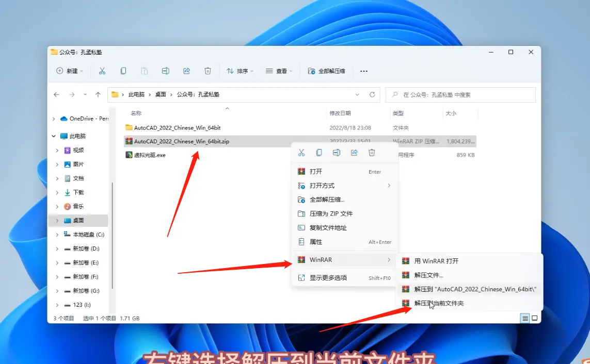Screen dimensions: 590x364
Task: Click the Cut icon in the Explorer toolbar
Action: point(102,71)
